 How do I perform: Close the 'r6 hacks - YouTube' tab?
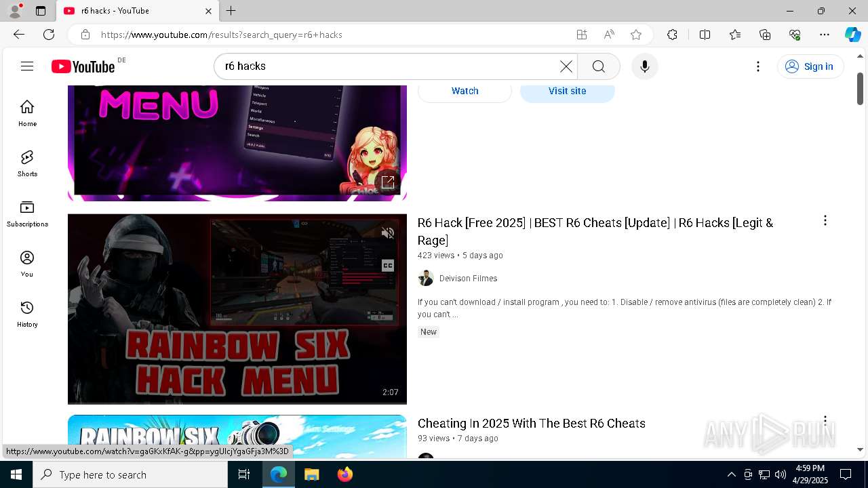click(x=208, y=11)
